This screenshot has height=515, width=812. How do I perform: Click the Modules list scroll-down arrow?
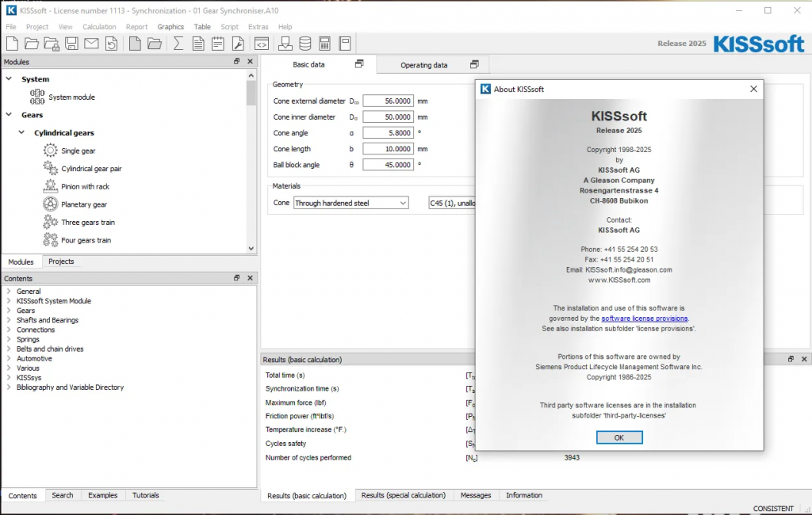coord(251,249)
